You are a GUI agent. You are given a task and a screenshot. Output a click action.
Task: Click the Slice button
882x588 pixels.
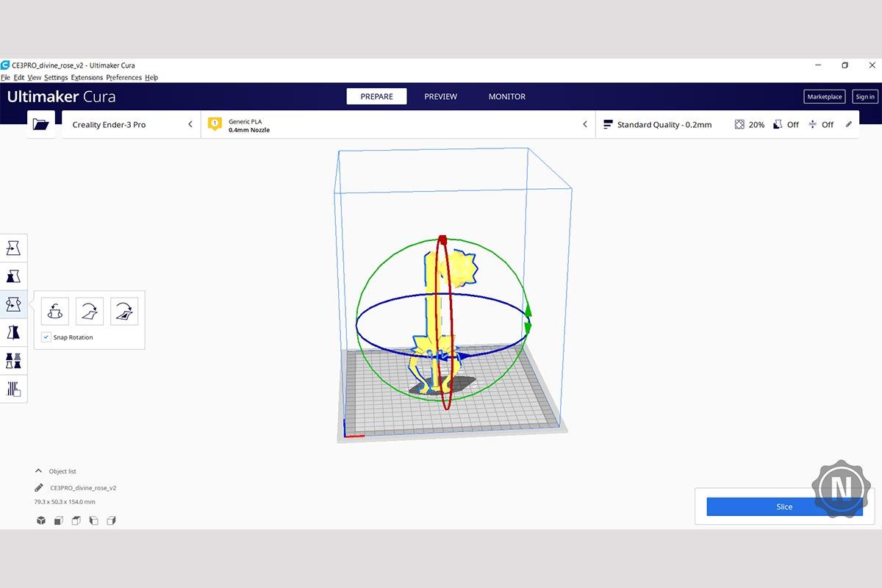pos(784,506)
